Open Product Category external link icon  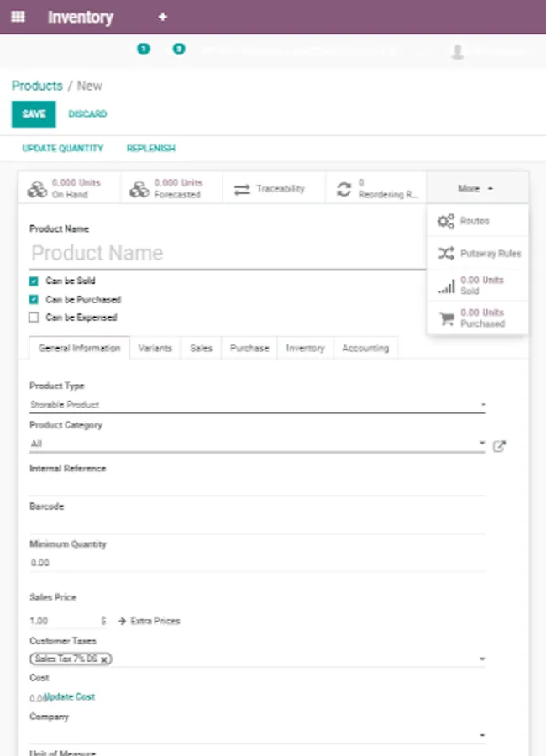point(500,446)
